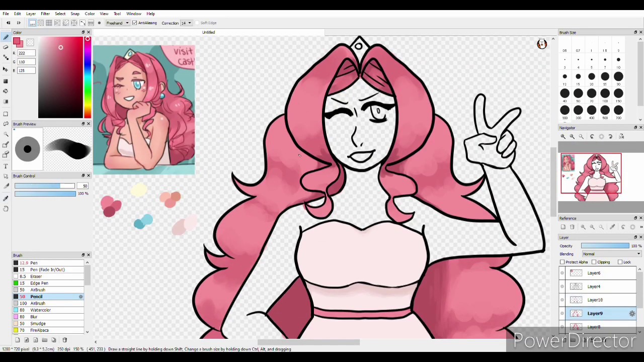Open the Blending mode dropdown
Image resolution: width=644 pixels, height=362 pixels.
pyautogui.click(x=611, y=254)
